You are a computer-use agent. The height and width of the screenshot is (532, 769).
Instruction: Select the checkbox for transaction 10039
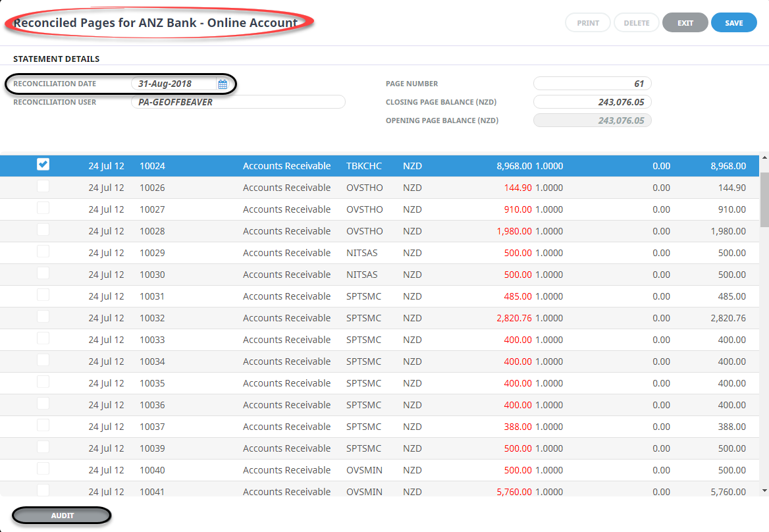43,447
